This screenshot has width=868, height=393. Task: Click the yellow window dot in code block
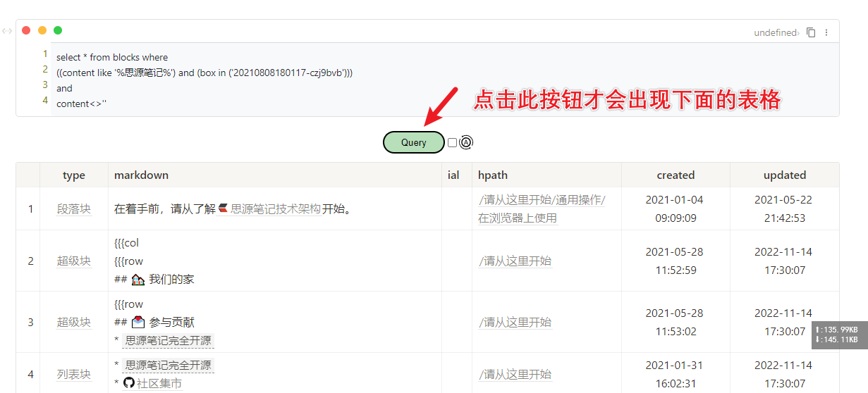coord(42,30)
